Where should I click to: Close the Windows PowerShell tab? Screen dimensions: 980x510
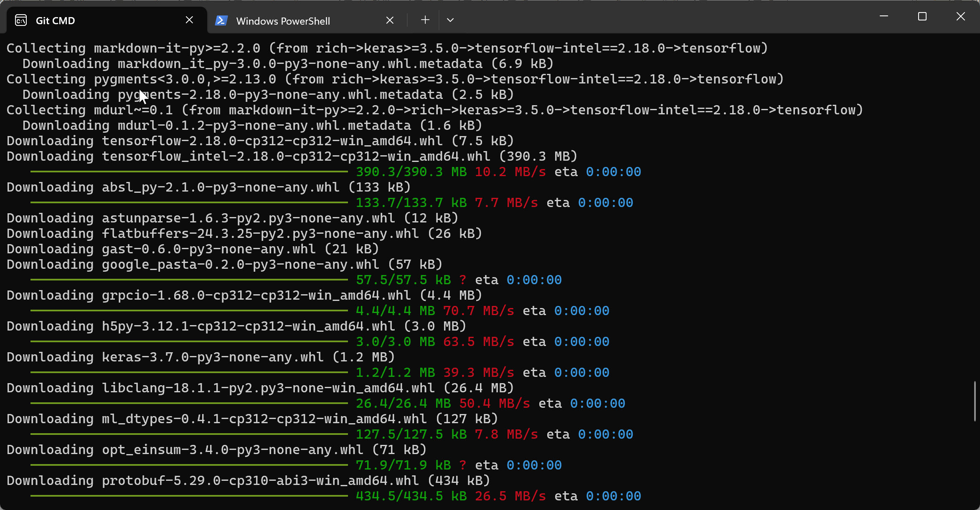coord(390,20)
